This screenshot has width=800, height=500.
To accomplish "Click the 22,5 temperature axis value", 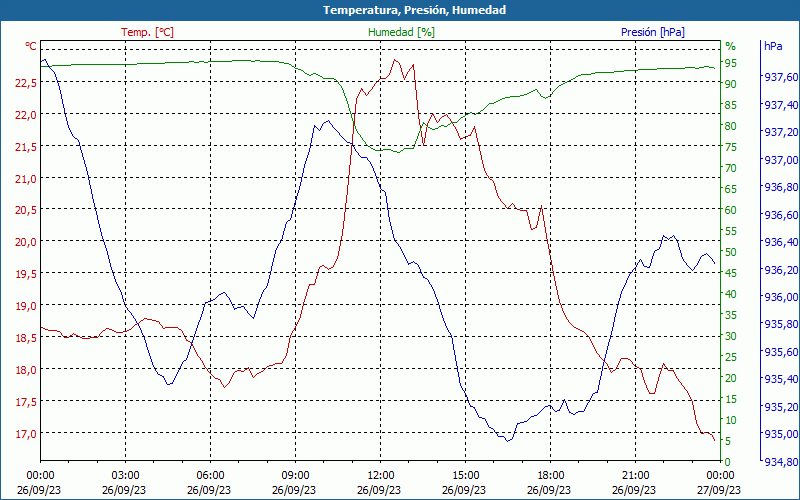I will coord(26,83).
